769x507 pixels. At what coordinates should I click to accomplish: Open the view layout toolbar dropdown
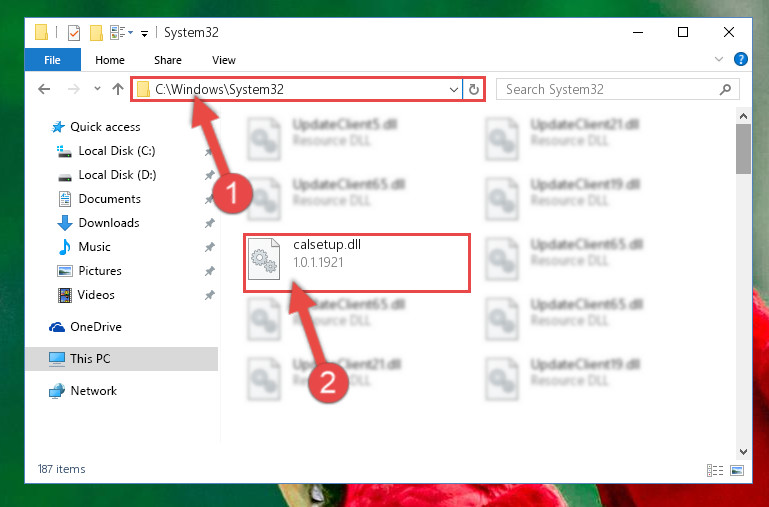click(122, 33)
